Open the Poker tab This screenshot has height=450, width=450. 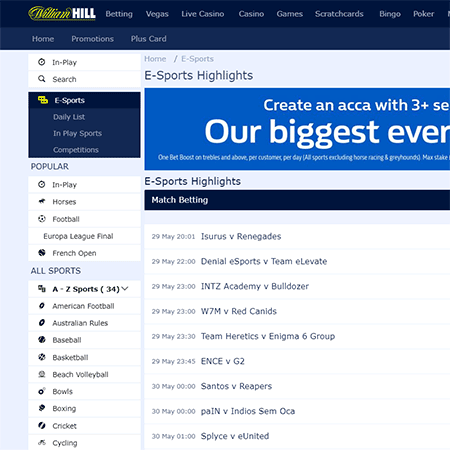pos(423,14)
